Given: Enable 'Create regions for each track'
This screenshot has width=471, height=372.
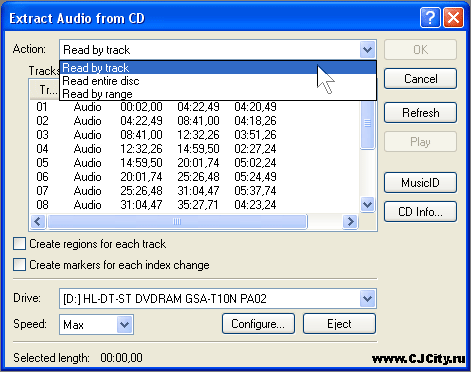Looking at the screenshot, I should point(19,244).
